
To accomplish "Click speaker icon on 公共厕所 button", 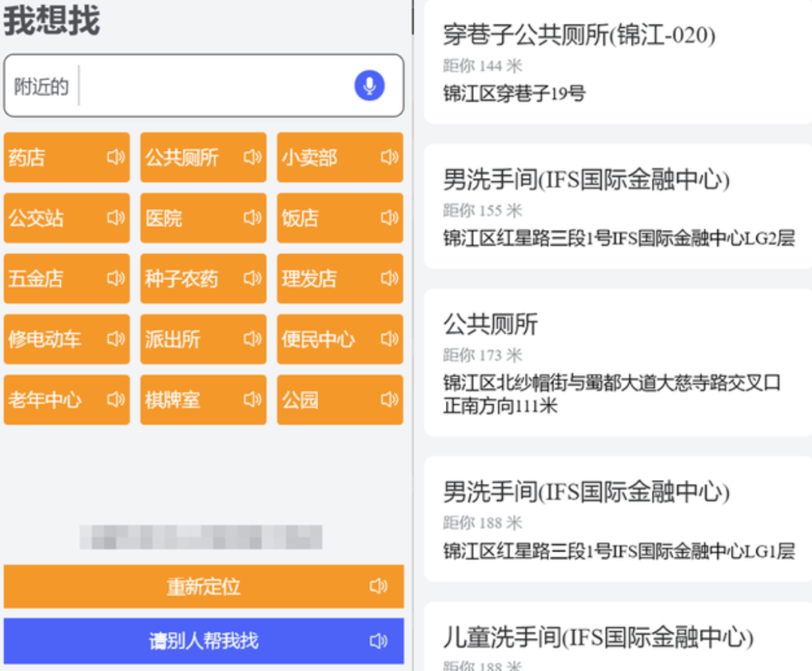I will 253,157.
